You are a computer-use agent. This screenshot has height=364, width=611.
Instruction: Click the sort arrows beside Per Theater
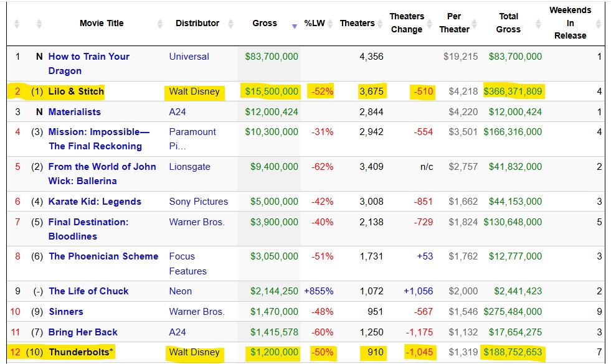(x=474, y=24)
